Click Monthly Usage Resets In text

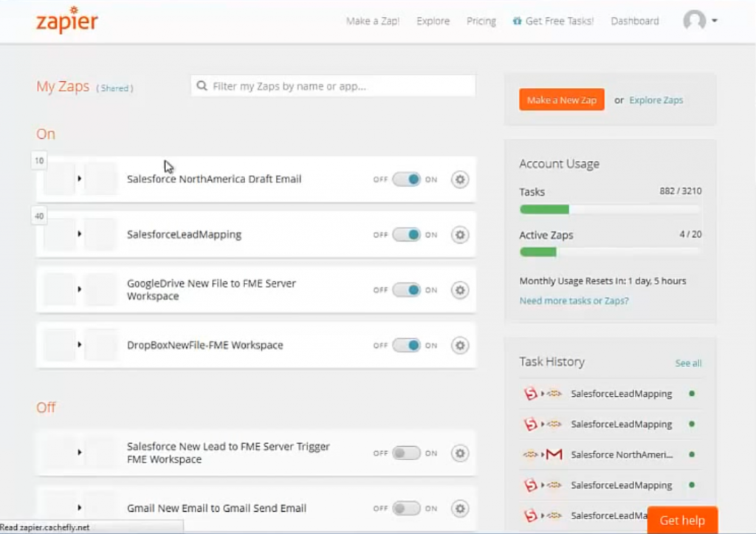[602, 281]
